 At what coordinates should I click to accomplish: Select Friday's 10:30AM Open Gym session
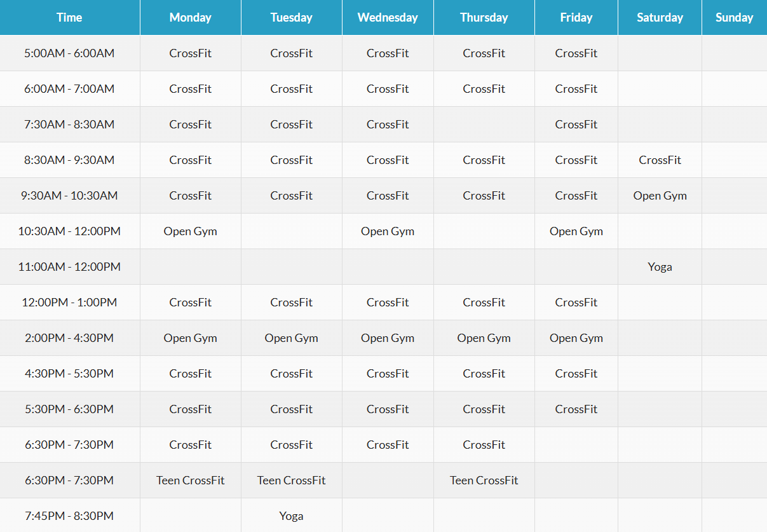pos(576,231)
